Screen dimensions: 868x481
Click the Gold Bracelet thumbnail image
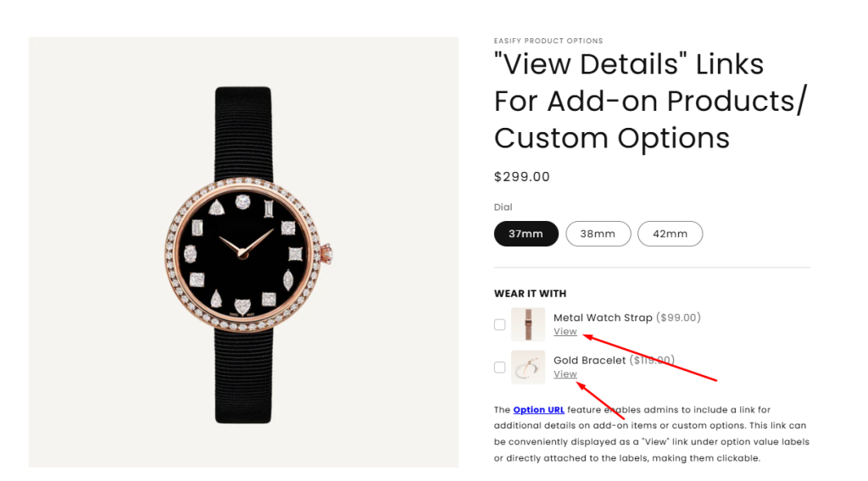click(x=527, y=368)
